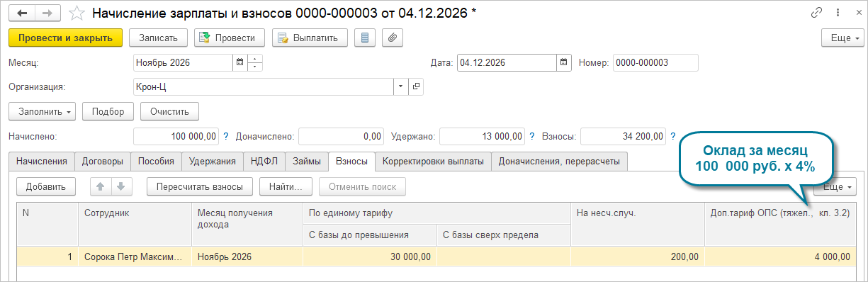The height and width of the screenshot is (282, 868).
Task: Select the 'Взносы' tab
Action: (x=352, y=162)
